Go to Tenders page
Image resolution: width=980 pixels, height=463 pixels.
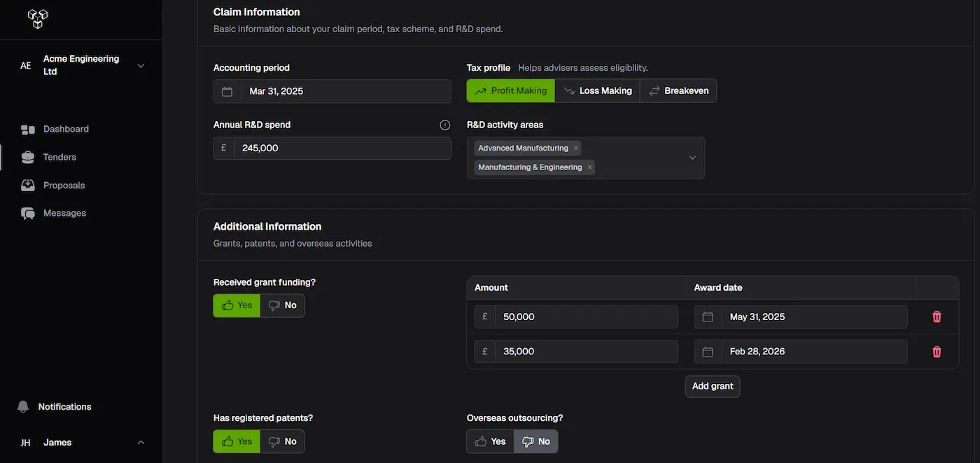pyautogui.click(x=59, y=158)
